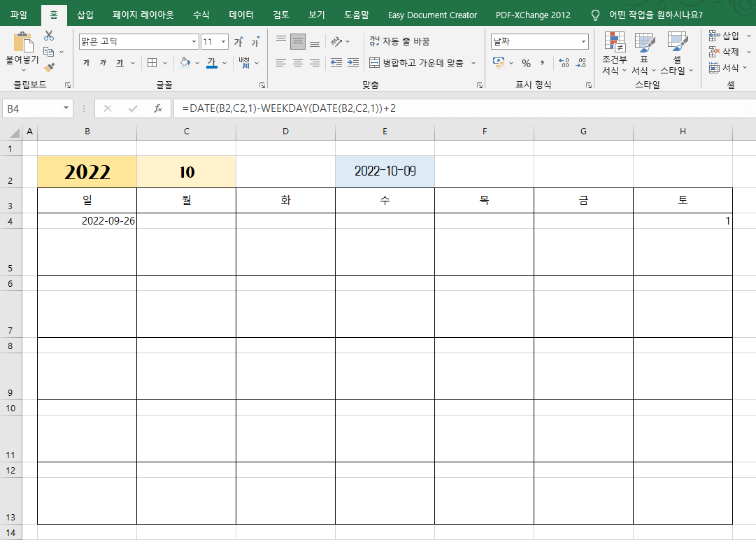Decrease decimal places
Screen dimensions: 756x540
(x=580, y=63)
